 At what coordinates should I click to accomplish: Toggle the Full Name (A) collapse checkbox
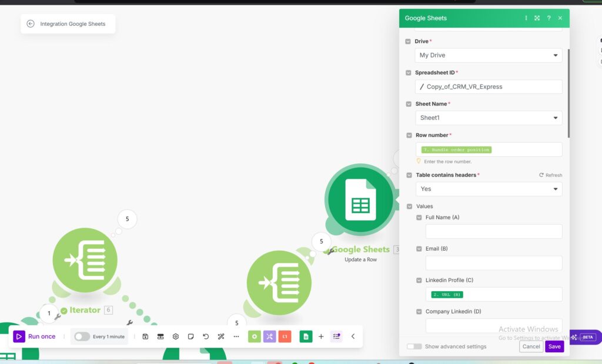pyautogui.click(x=419, y=217)
